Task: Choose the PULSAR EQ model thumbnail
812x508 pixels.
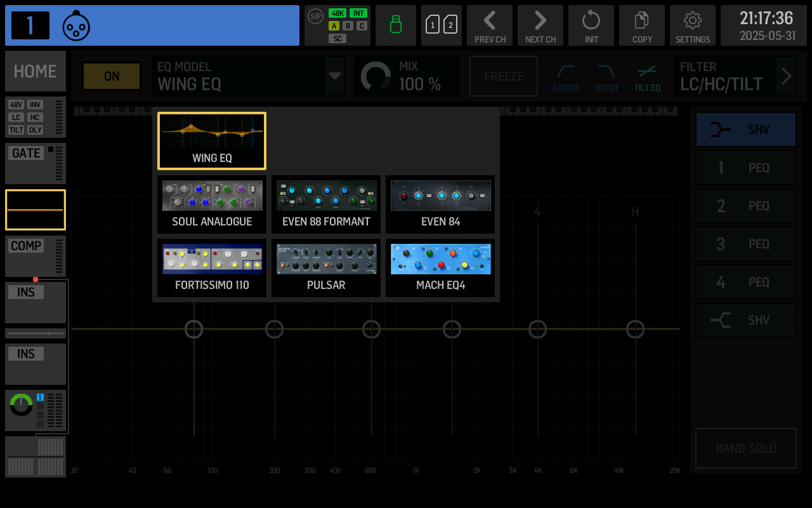Action: coord(326,267)
